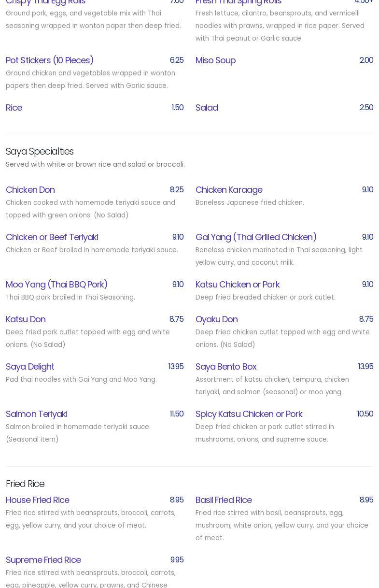Image resolution: width=379 pixels, height=588 pixels.
Task: Open Gai Yang (Thai Grilled Chicken)
Action: tap(256, 237)
